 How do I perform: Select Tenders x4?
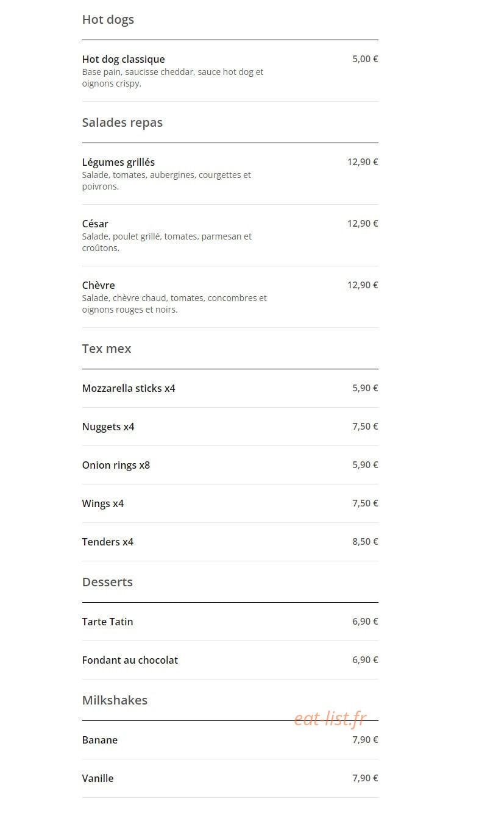230,542
